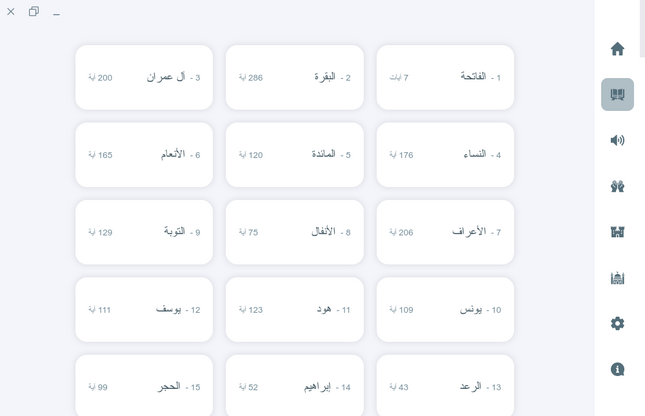Open surah 9 - التوبة card
The width and height of the screenshot is (645, 416).
tap(144, 232)
